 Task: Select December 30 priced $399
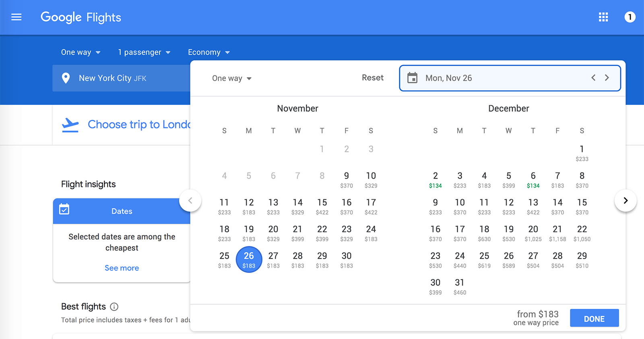coord(436,287)
